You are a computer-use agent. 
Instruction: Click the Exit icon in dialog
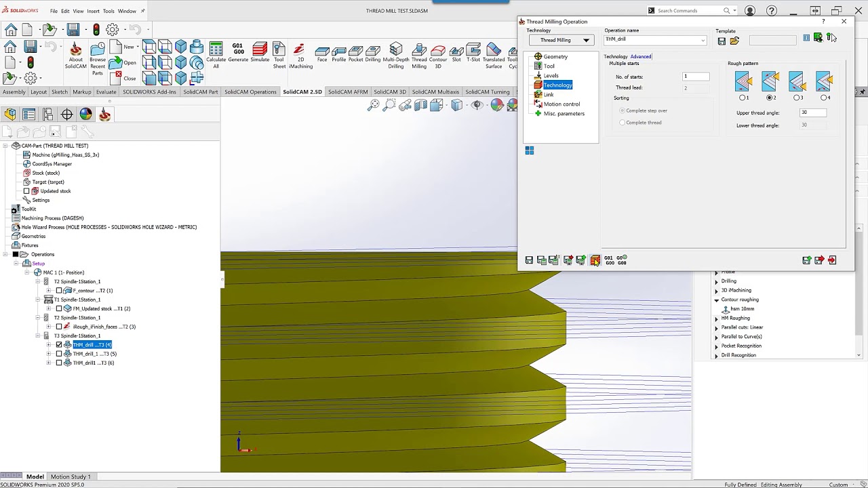click(x=832, y=260)
